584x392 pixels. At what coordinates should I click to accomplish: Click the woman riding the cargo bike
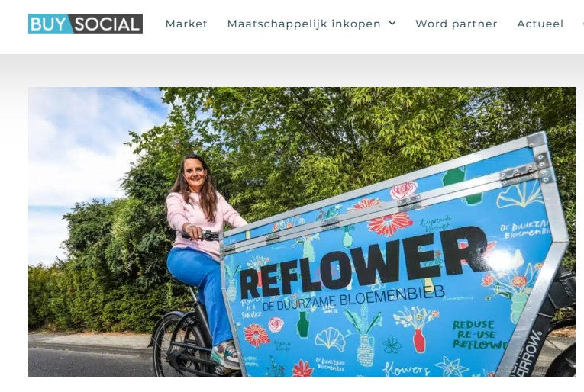[203, 256]
